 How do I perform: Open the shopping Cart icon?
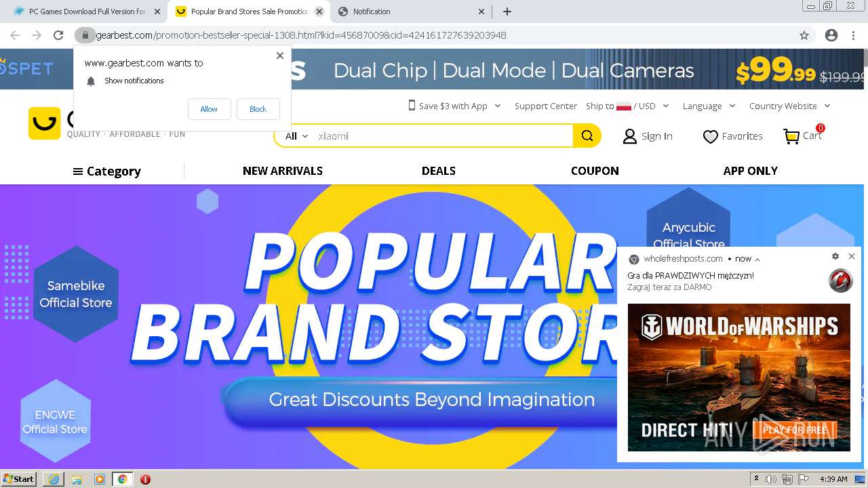[791, 136]
